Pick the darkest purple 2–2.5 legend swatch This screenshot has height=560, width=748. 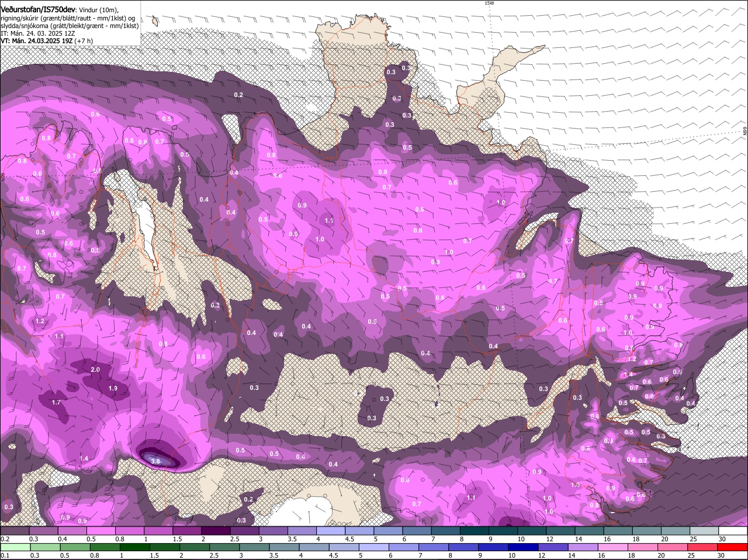click(216, 531)
